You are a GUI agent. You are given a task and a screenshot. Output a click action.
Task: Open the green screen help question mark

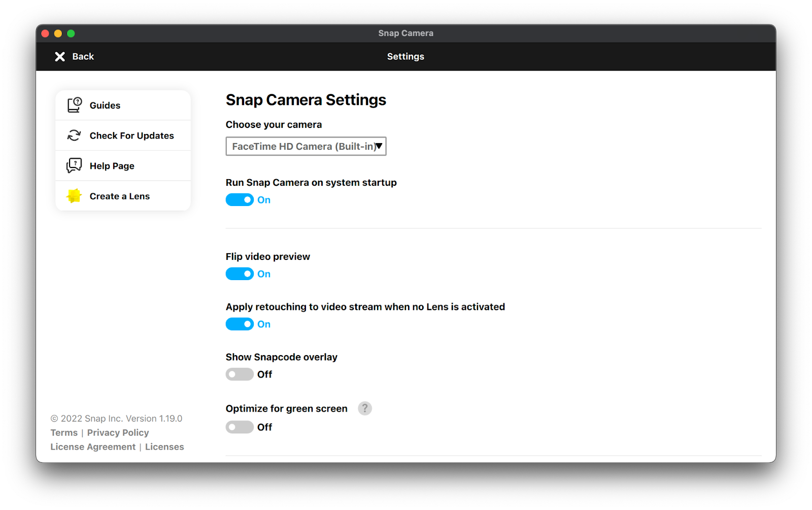(364, 409)
